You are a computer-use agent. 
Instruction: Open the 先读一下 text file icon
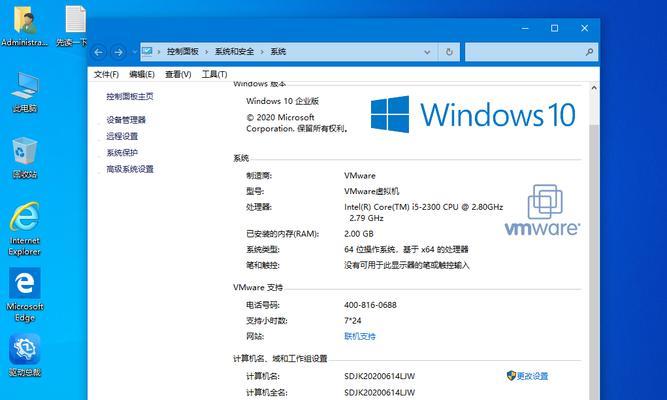pos(72,24)
